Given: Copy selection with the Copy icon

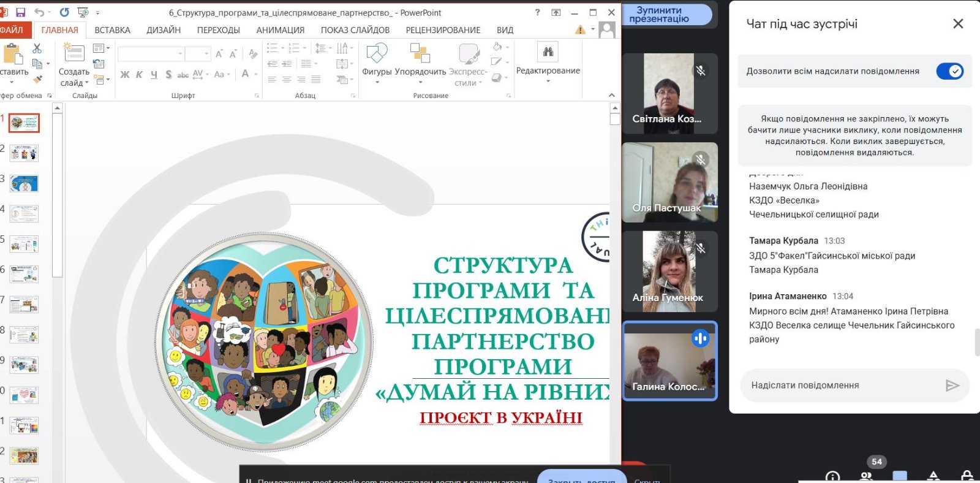Looking at the screenshot, I should click(37, 64).
